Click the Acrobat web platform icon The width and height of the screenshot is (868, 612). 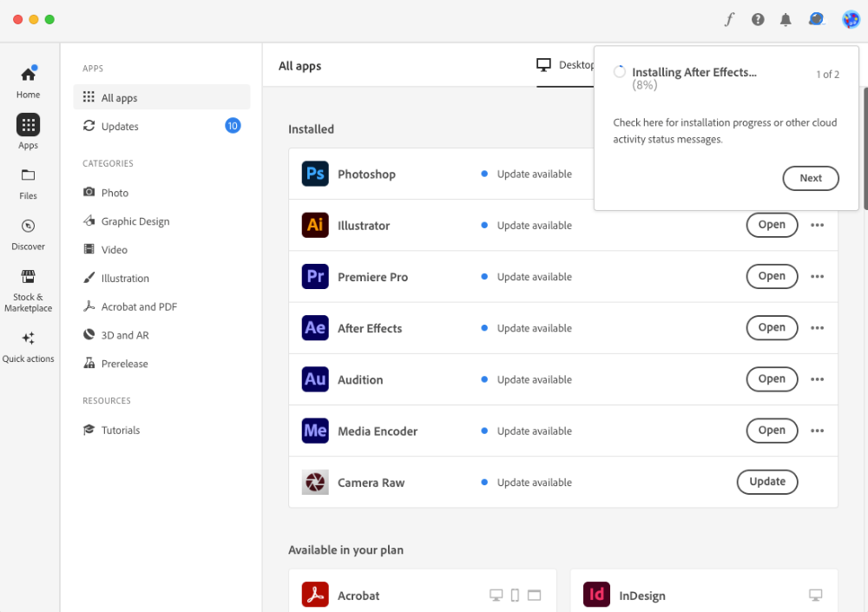(534, 596)
